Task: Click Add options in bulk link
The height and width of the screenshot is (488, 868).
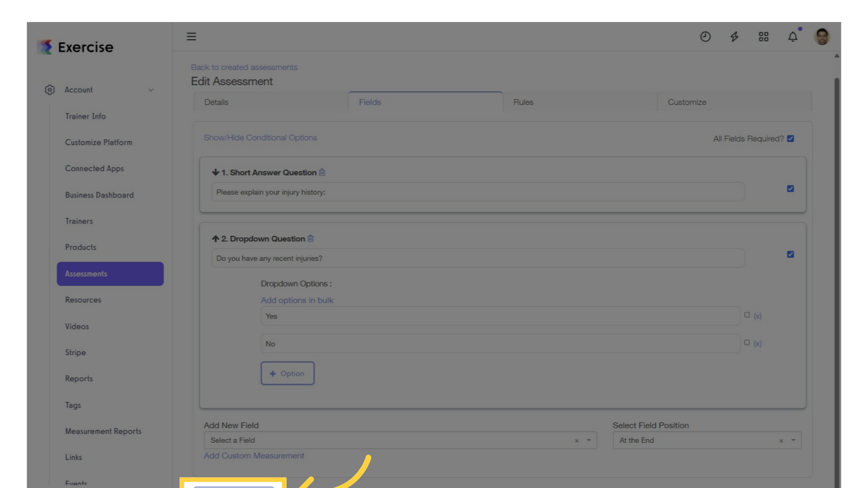Action: tap(297, 300)
